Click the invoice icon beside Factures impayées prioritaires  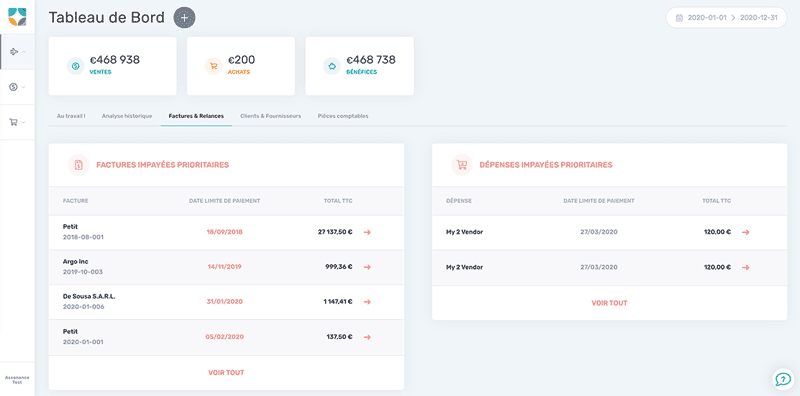pyautogui.click(x=79, y=165)
